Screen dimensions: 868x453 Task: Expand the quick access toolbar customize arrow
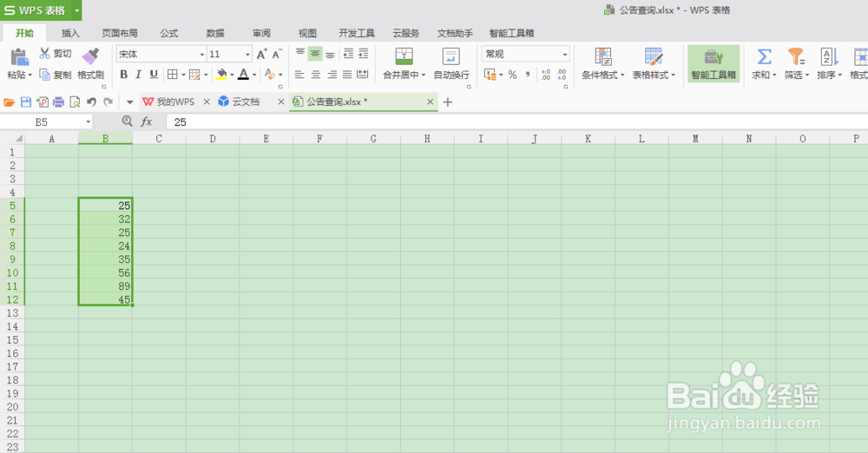(129, 102)
